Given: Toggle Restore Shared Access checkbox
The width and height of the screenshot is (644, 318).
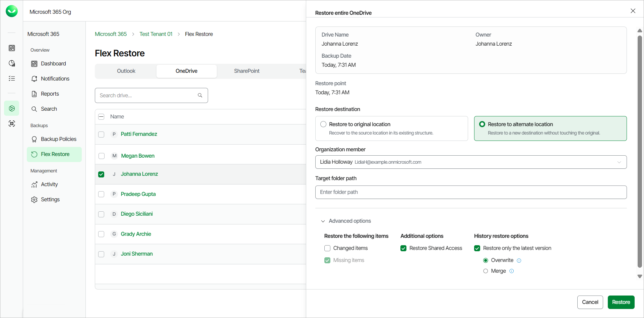Looking at the screenshot, I should (403, 248).
